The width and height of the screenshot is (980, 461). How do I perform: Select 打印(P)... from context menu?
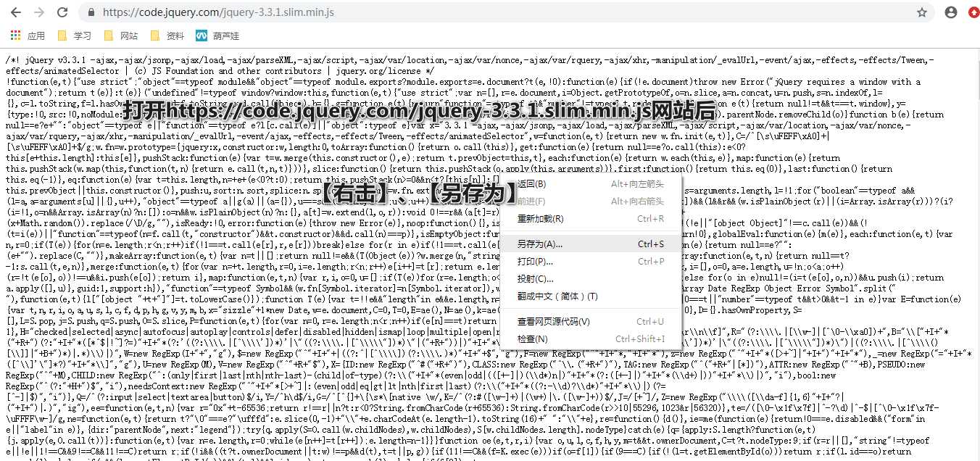click(591, 262)
